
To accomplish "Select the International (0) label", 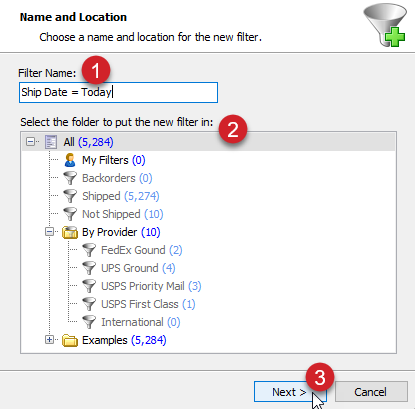I will pos(141,322).
